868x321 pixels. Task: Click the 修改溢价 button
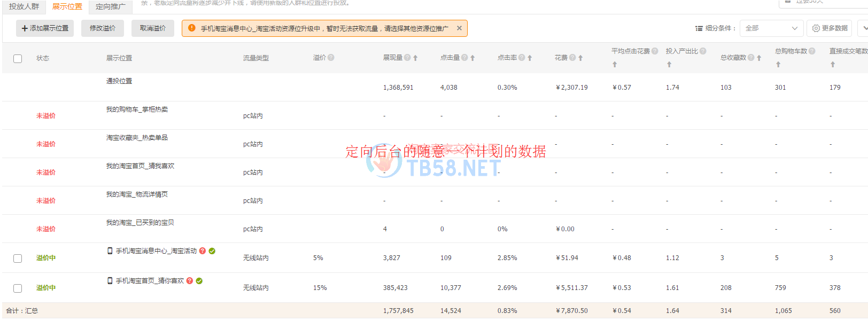click(103, 28)
